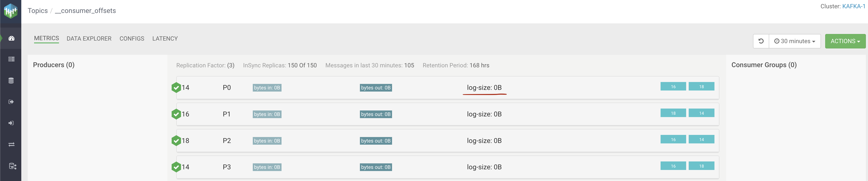Click the green check badge on P0

point(176,88)
